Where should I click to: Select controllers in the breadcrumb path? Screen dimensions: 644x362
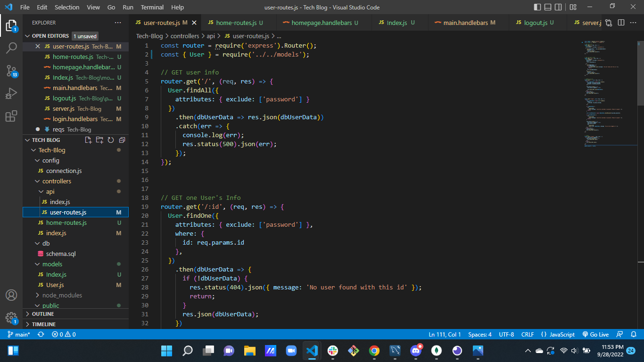coord(185,35)
